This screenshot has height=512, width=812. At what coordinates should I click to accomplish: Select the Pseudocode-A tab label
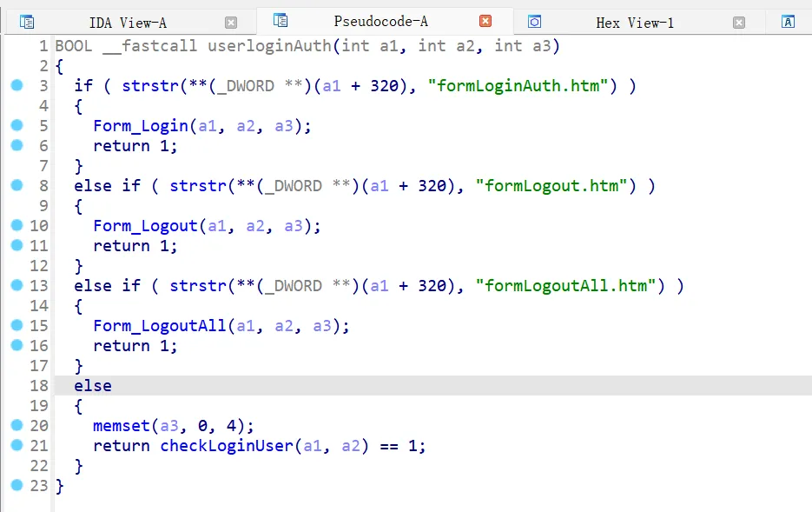pyautogui.click(x=380, y=22)
